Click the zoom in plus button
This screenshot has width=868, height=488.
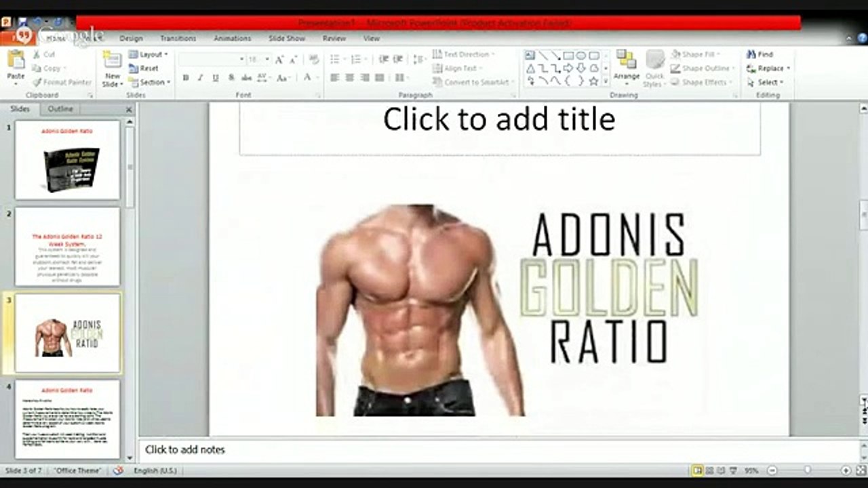click(846, 470)
